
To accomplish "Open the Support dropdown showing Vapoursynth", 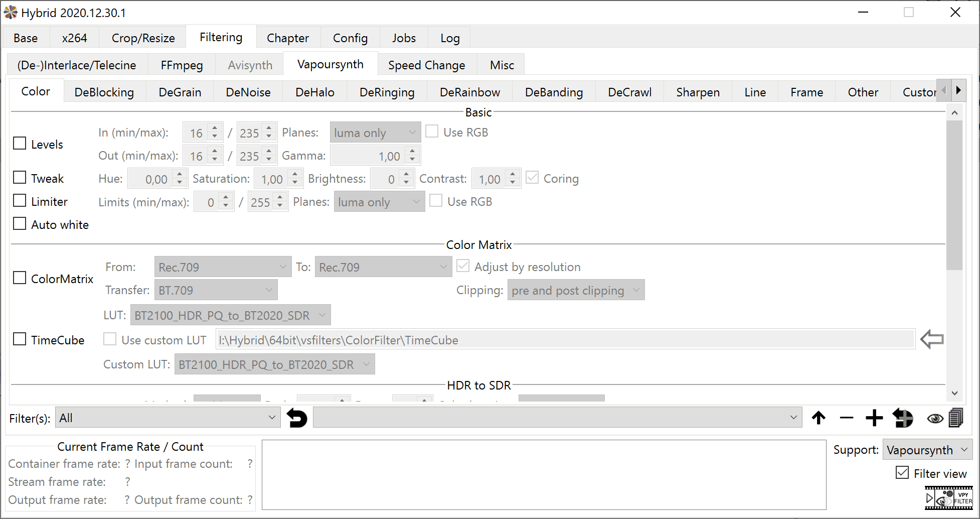I will point(927,450).
